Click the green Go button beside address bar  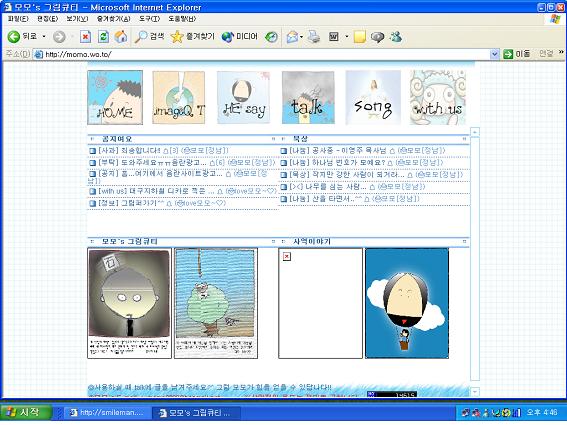508,54
